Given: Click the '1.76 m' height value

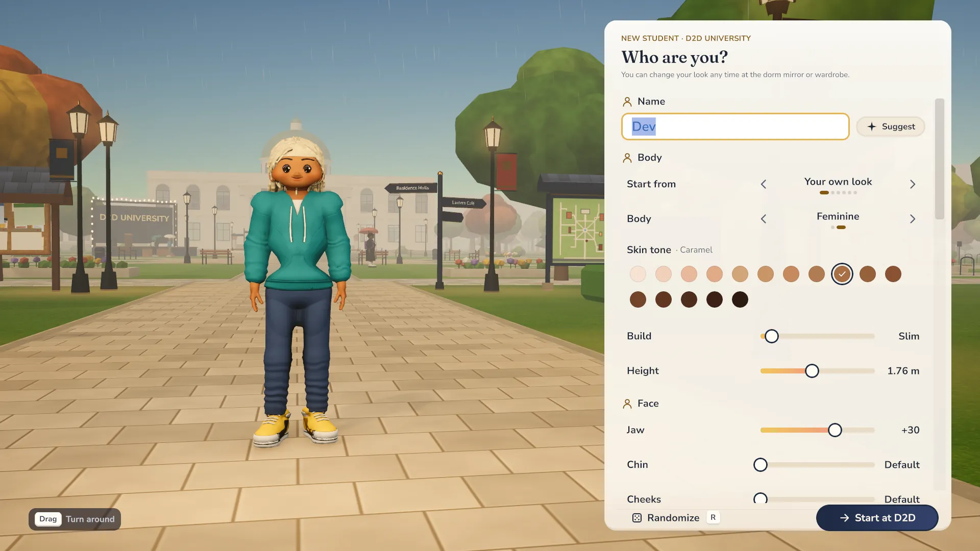Looking at the screenshot, I should [x=903, y=371].
